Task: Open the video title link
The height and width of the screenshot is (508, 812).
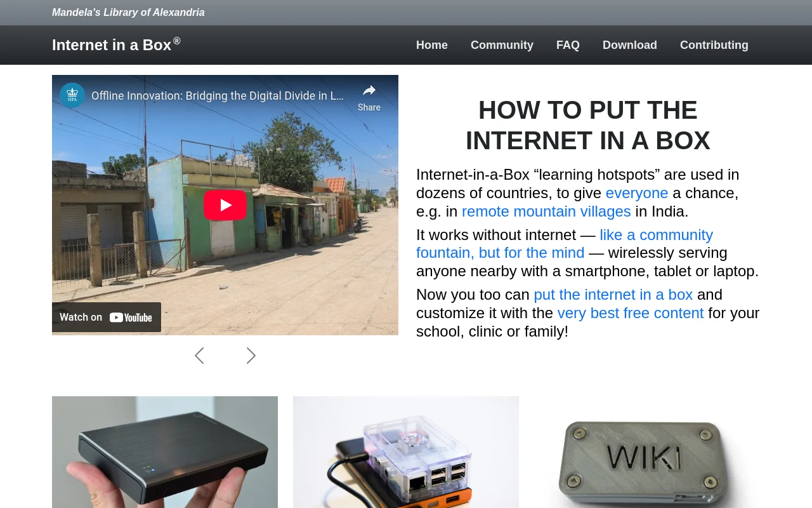Action: pyautogui.click(x=218, y=96)
